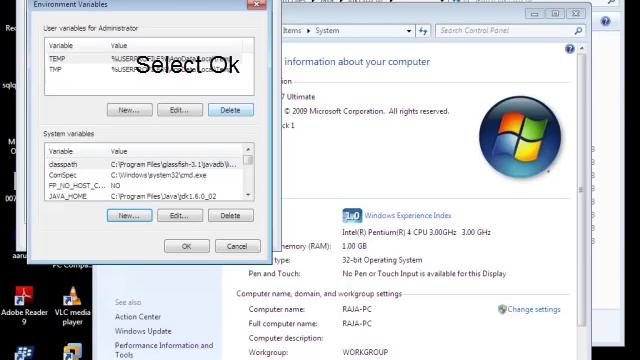Click Edit under User variables
Viewport: 640px width, 360px height.
pyautogui.click(x=180, y=110)
